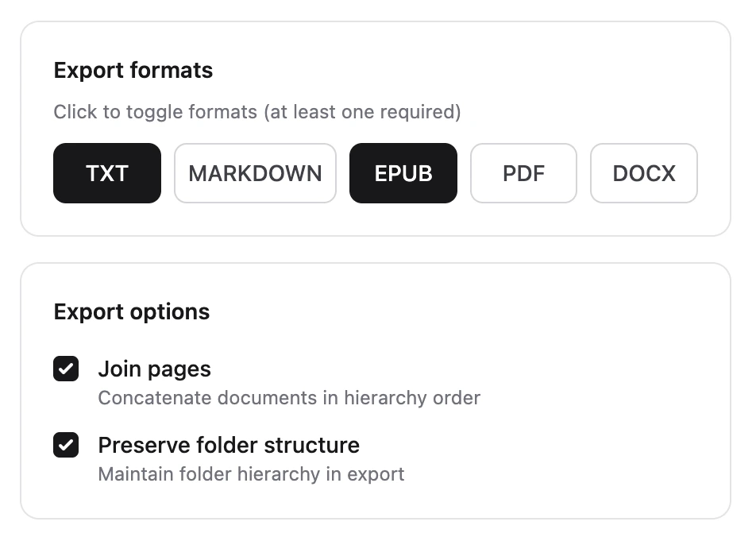Click the Export options heading
The height and width of the screenshot is (537, 756).
tap(131, 312)
